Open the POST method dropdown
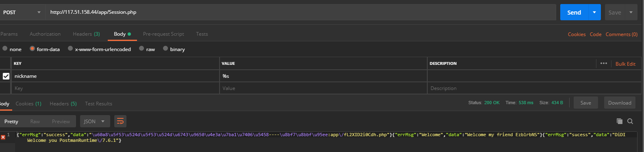The height and width of the screenshot is (152, 644). tap(22, 12)
